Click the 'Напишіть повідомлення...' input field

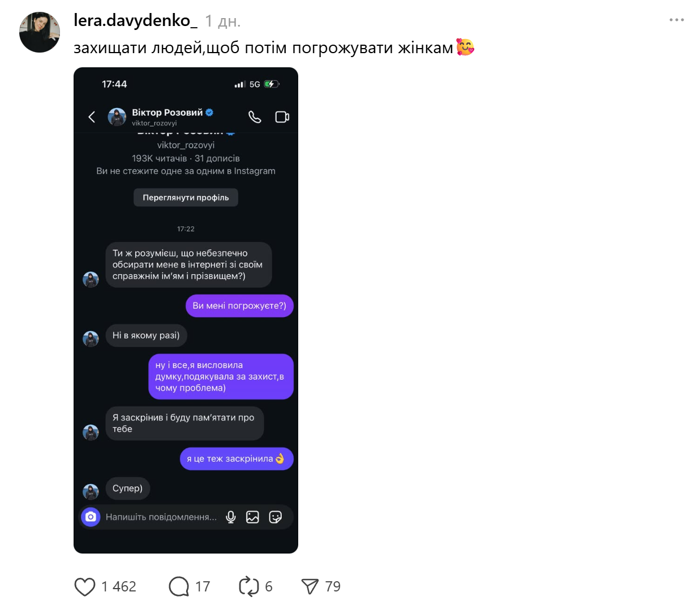(x=161, y=517)
